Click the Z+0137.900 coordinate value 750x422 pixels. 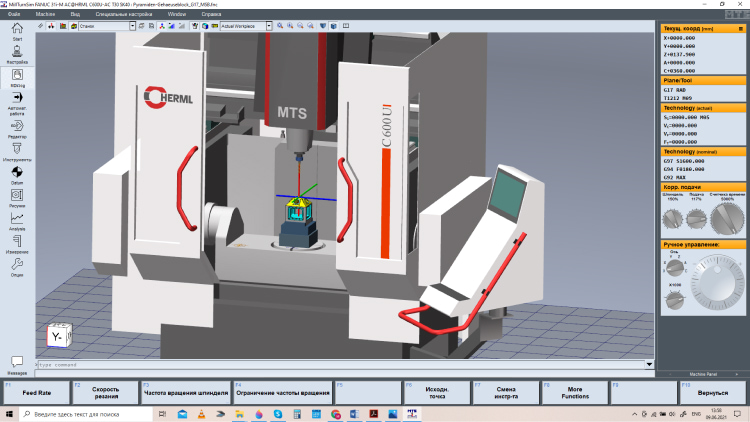point(679,54)
